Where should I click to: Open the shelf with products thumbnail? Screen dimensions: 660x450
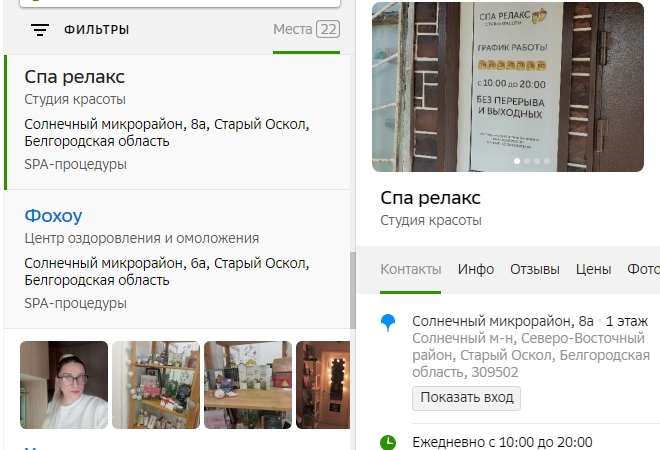point(156,385)
